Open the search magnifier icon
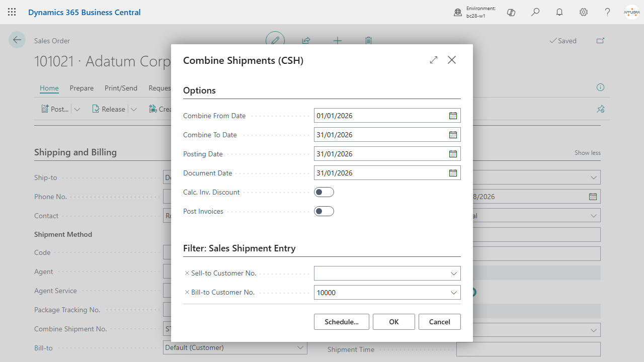This screenshot has width=644, height=362. coord(535,12)
